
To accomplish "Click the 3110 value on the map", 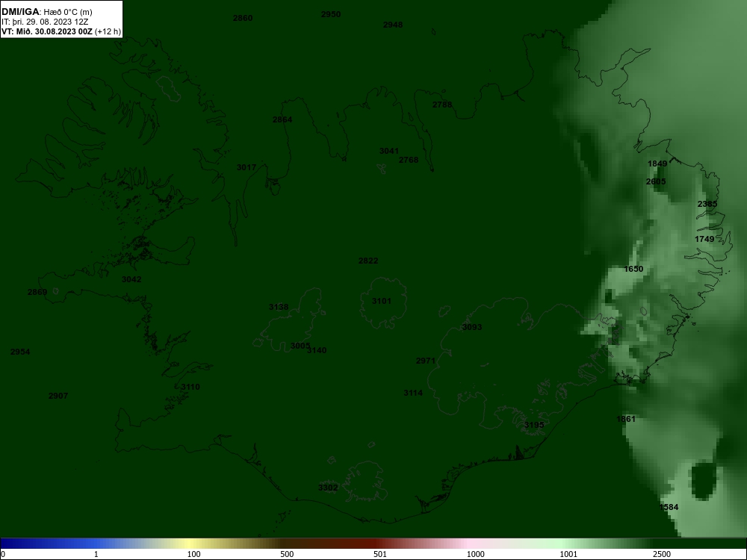I will 190,387.
